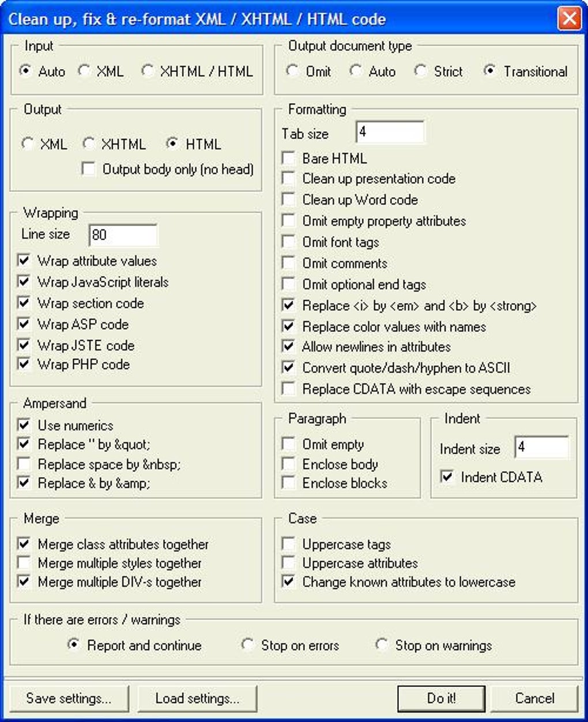Check Omit empty paragraph option

289,444
